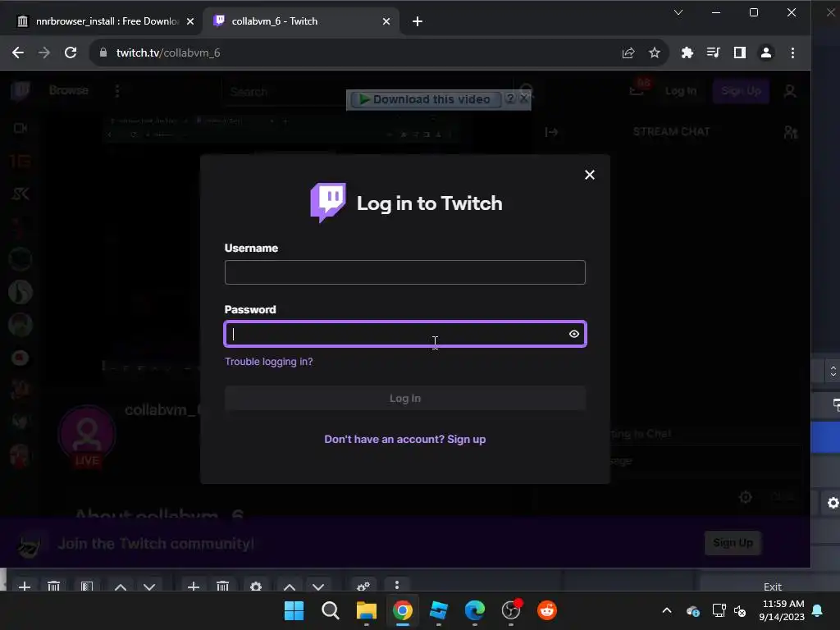
Task: Click the Log In button in Twitch header
Action: pos(681,91)
